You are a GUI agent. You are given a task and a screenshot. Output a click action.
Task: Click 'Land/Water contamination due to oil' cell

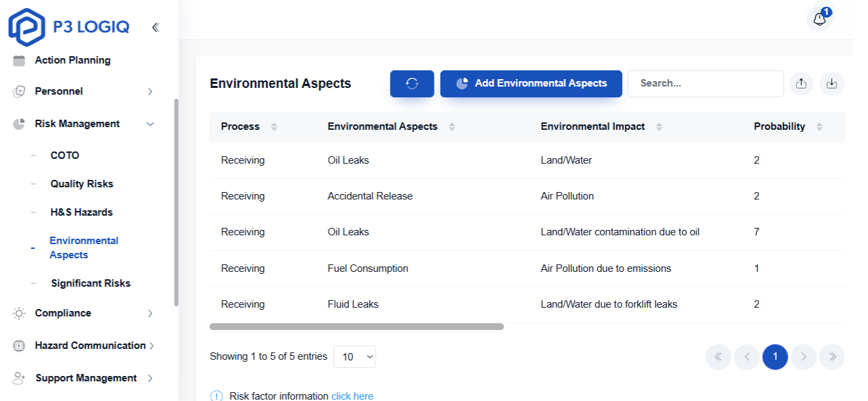tap(620, 232)
